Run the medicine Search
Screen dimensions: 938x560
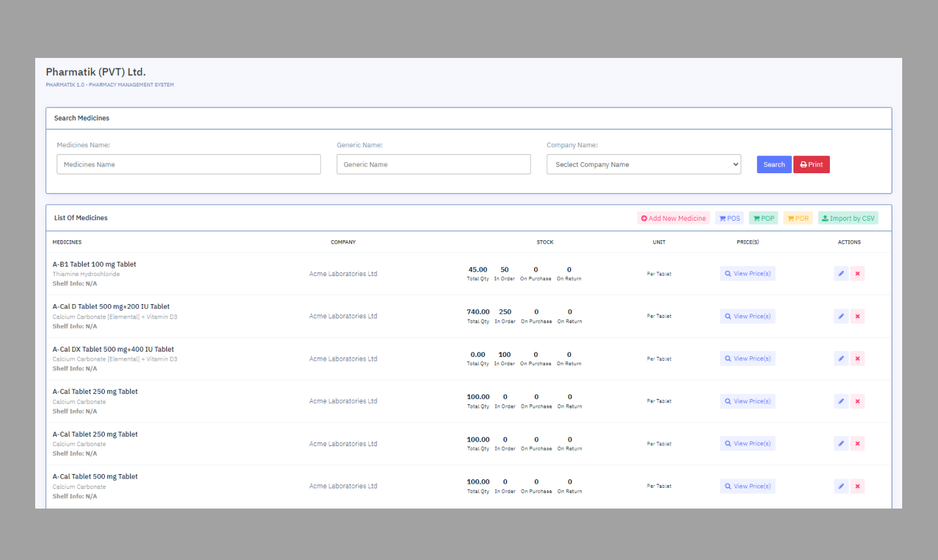coord(774,165)
